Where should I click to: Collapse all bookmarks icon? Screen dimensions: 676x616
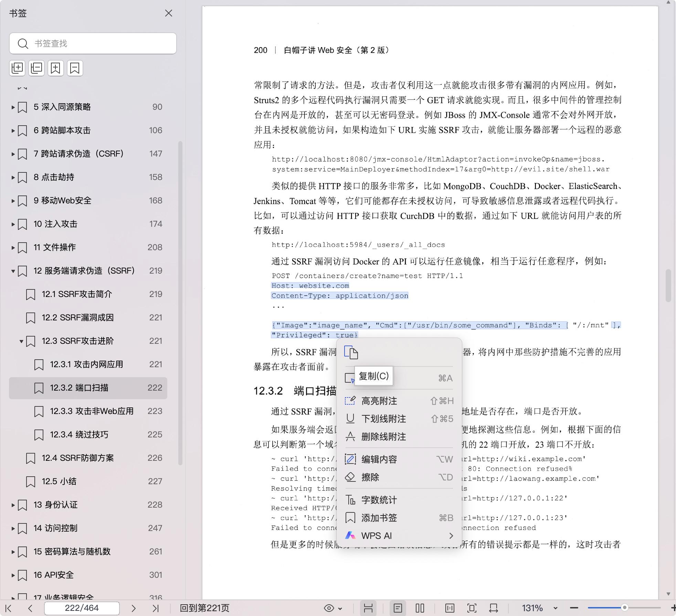(36, 68)
